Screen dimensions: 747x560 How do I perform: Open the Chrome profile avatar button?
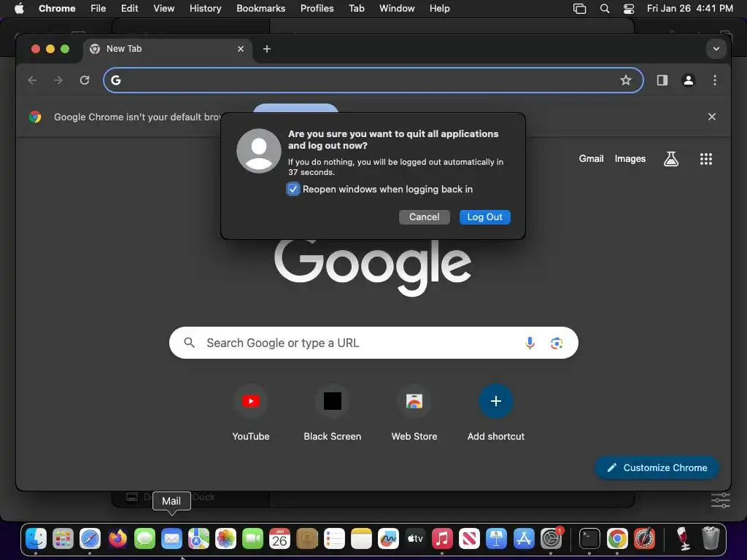[x=689, y=80]
